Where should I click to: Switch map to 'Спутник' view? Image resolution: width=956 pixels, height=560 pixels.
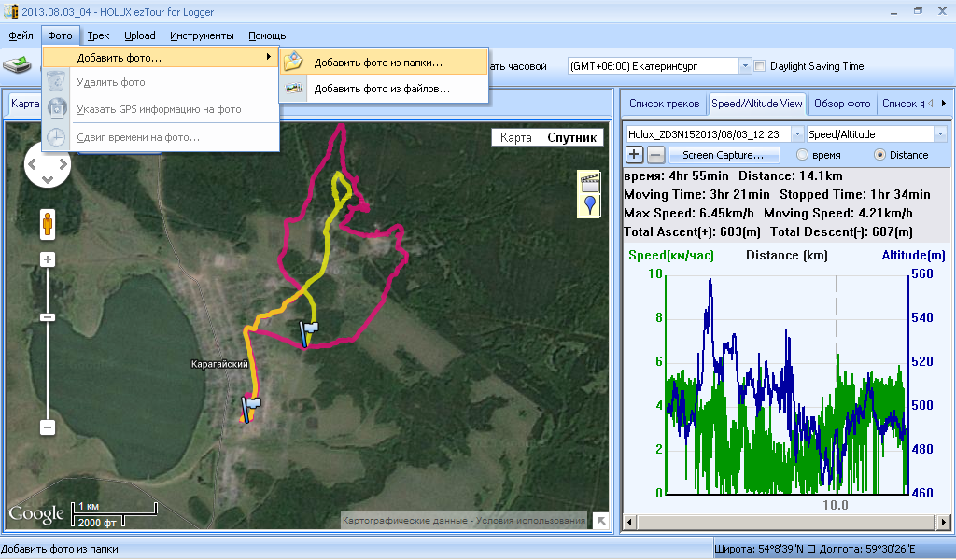572,138
